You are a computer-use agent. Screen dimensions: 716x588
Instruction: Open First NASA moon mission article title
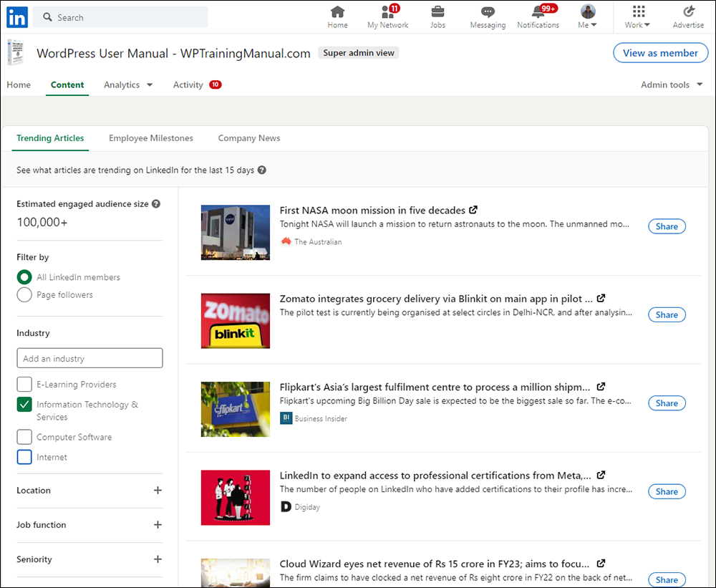(372, 210)
